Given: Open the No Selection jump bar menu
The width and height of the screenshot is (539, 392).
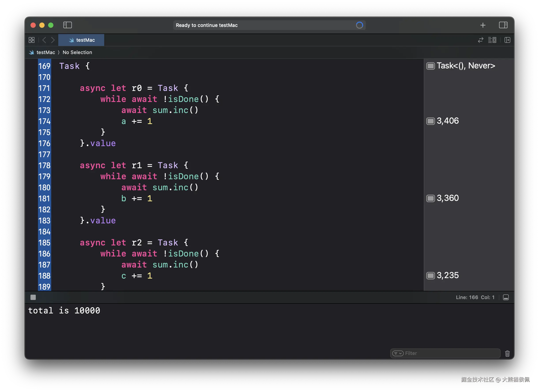Looking at the screenshot, I should click(x=77, y=52).
